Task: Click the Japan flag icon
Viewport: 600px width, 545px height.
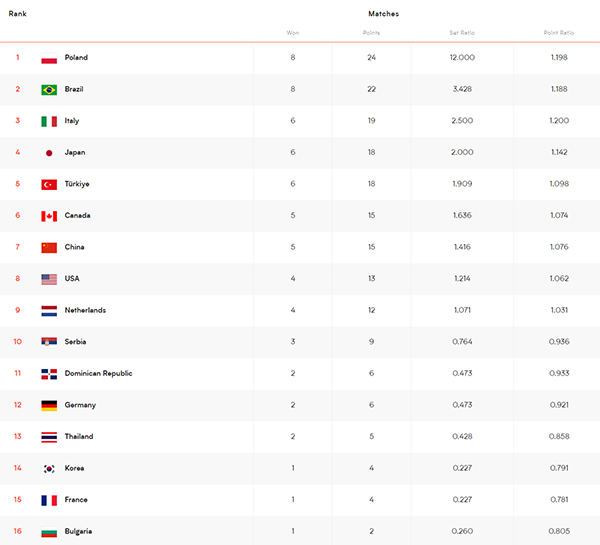Action: coord(49,153)
